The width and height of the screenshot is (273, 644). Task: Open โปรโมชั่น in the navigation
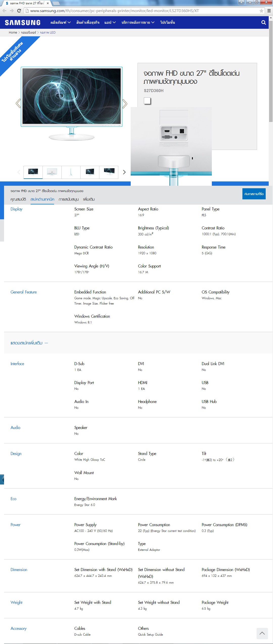168,22
